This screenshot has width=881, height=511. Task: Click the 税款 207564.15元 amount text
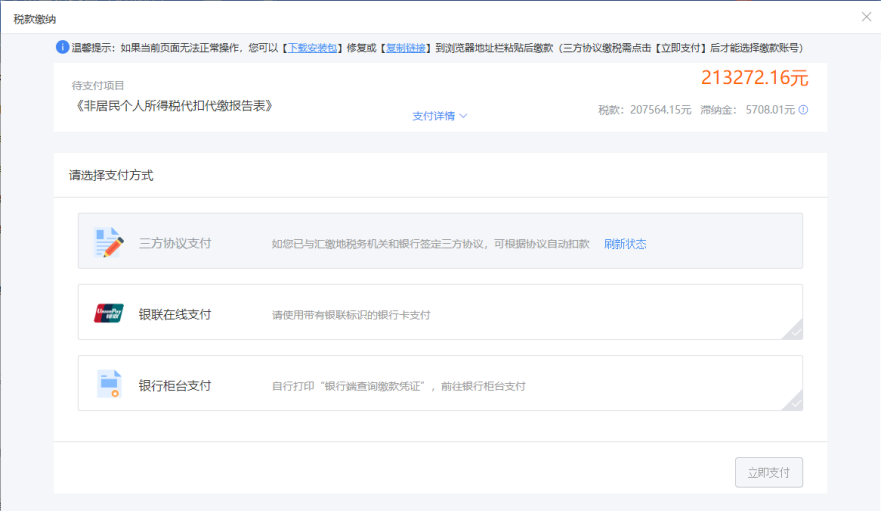pos(645,110)
